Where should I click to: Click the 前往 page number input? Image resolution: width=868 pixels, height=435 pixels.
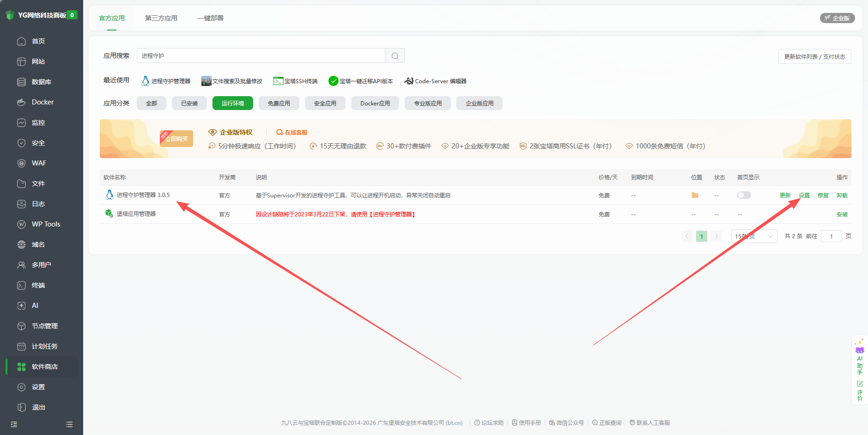[832, 236]
